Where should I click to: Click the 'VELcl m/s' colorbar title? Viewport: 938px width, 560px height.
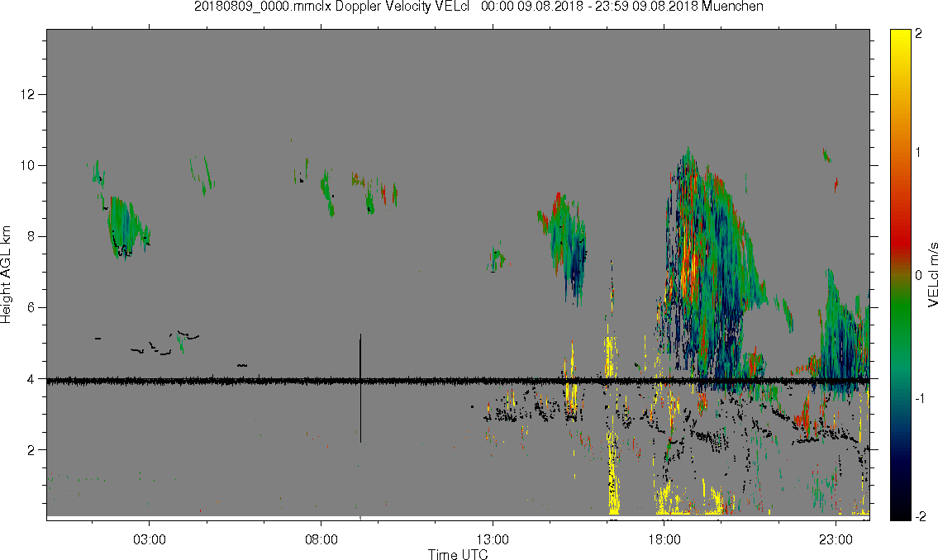pos(932,275)
